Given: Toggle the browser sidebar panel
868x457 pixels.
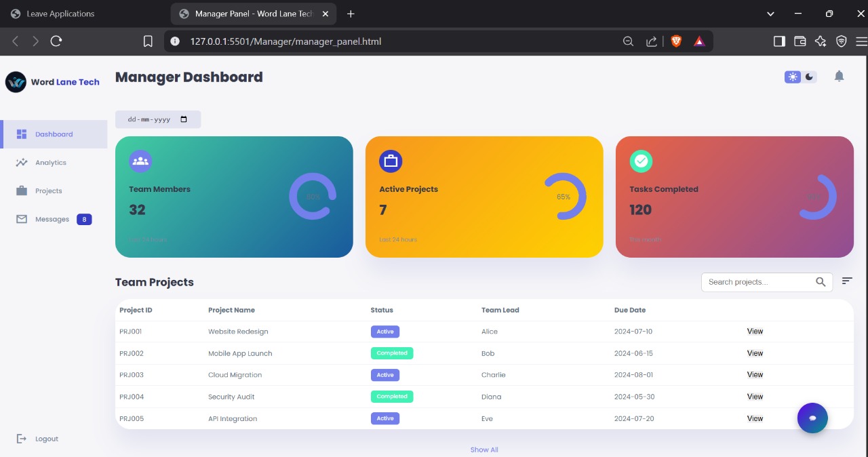Looking at the screenshot, I should coord(779,41).
